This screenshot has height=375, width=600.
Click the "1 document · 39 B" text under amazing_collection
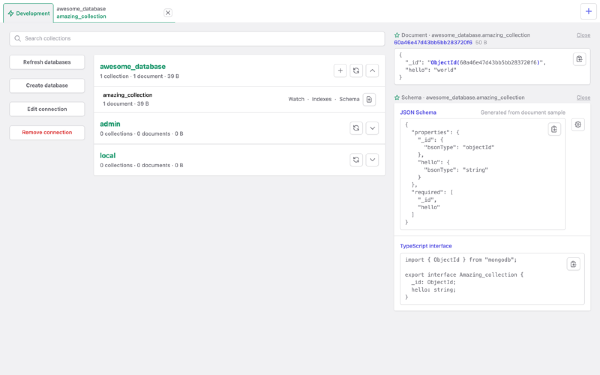click(x=126, y=104)
